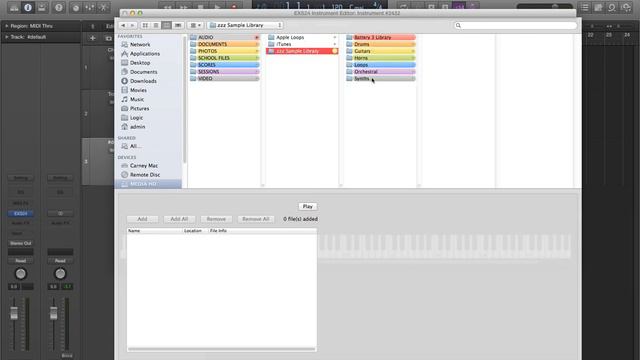Image resolution: width=640 pixels, height=360 pixels.
Task: Expand the Track disclosure triangle in inspector
Action: pyautogui.click(x=7, y=37)
